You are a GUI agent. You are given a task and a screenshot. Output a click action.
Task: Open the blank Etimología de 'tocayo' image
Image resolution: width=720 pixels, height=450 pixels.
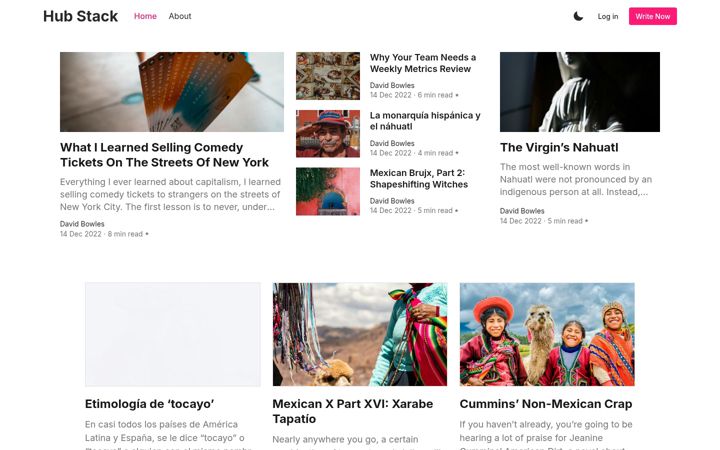(x=173, y=334)
